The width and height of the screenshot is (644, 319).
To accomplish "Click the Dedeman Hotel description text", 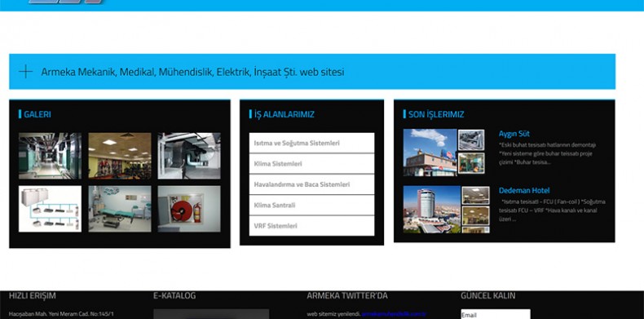I will [x=553, y=210].
